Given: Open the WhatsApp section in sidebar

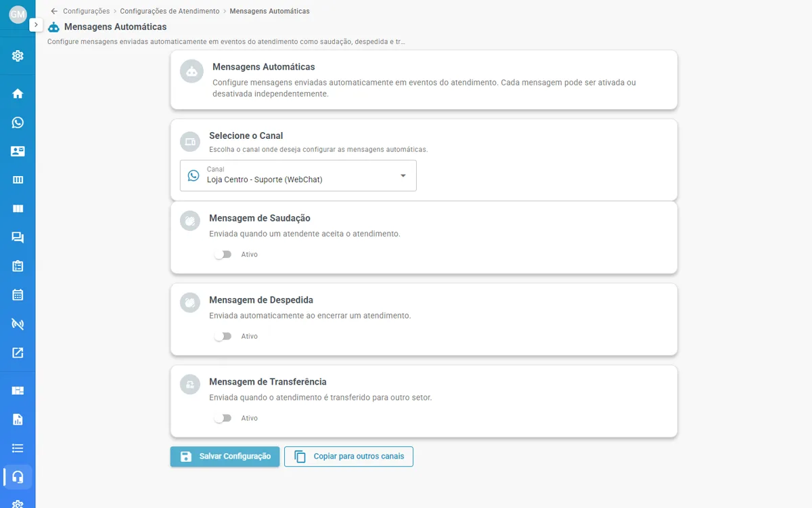Looking at the screenshot, I should (18, 123).
